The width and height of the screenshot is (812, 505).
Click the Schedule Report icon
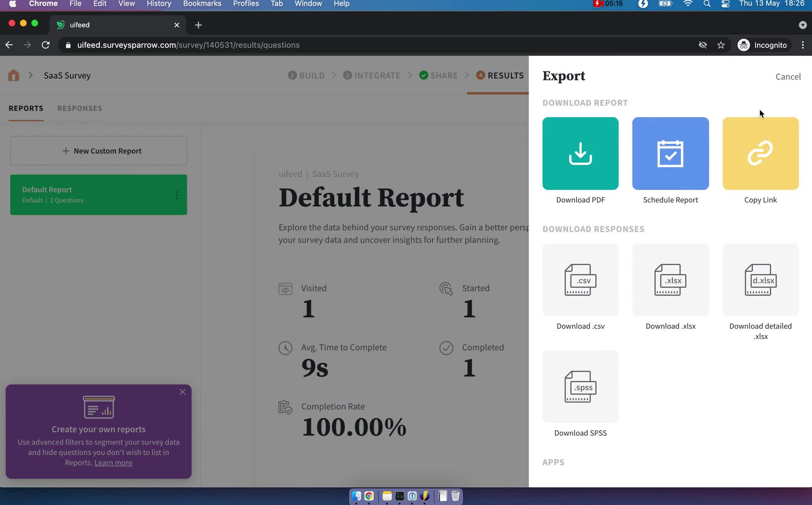(x=671, y=154)
